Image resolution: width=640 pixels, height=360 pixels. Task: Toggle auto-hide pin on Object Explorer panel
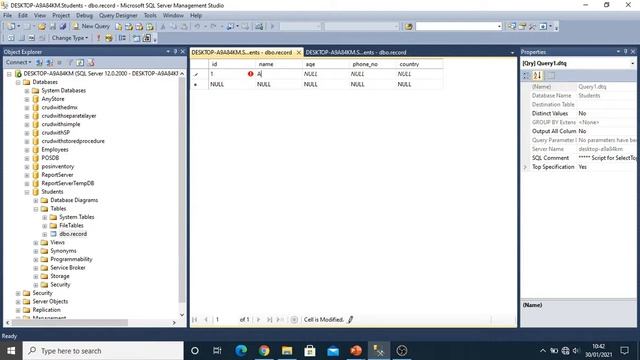(x=176, y=52)
